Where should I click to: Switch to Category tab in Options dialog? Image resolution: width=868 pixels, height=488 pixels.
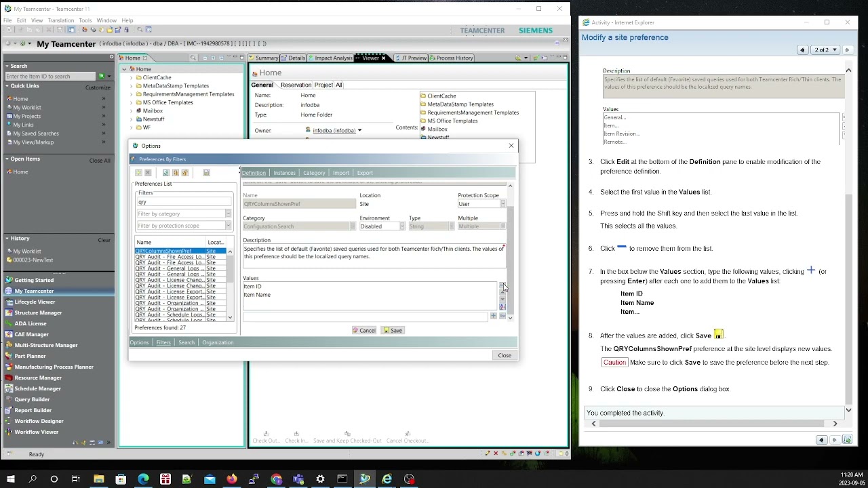click(314, 173)
